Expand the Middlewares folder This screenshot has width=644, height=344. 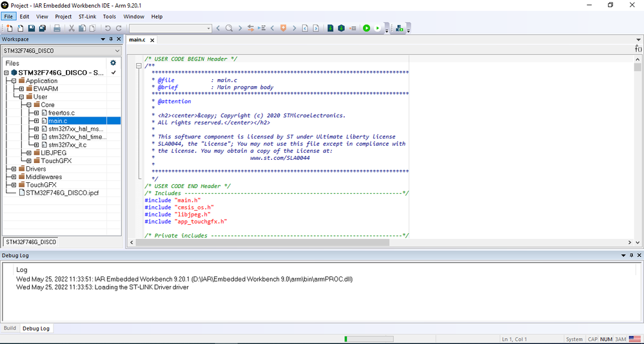tap(14, 177)
